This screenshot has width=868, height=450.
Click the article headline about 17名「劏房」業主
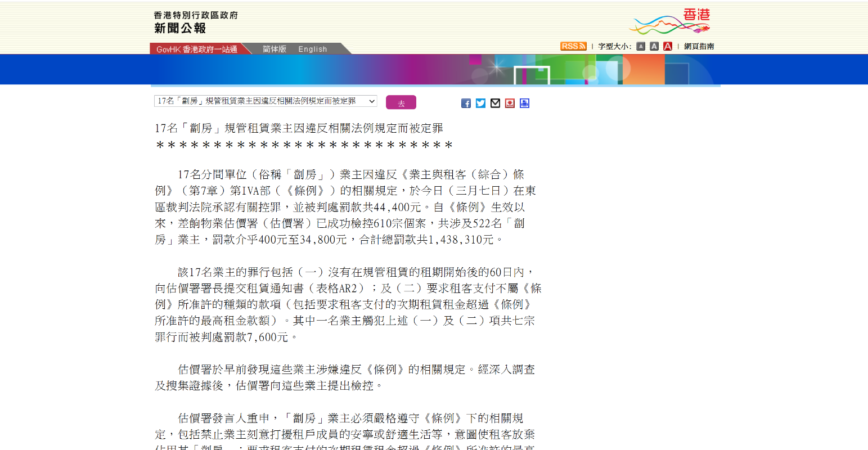(x=299, y=128)
